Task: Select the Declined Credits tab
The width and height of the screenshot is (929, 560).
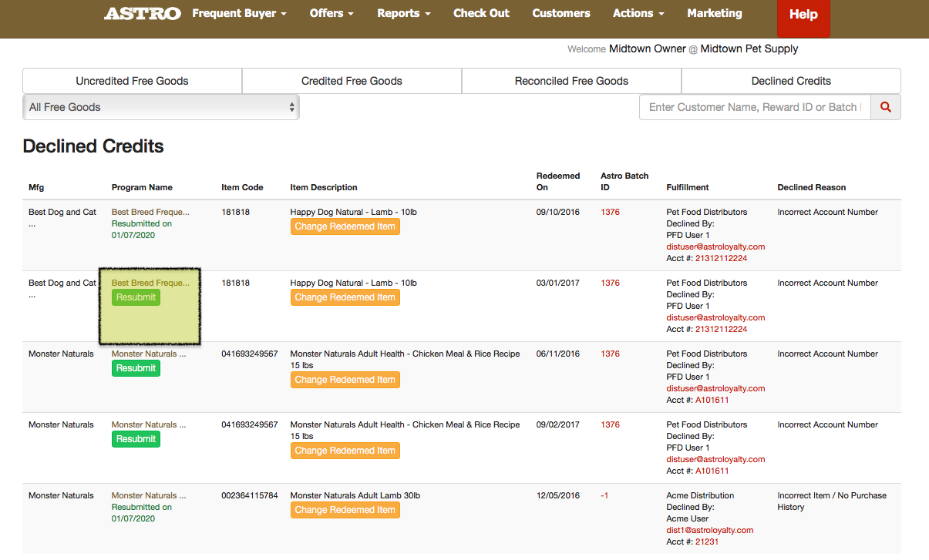Action: (x=791, y=81)
